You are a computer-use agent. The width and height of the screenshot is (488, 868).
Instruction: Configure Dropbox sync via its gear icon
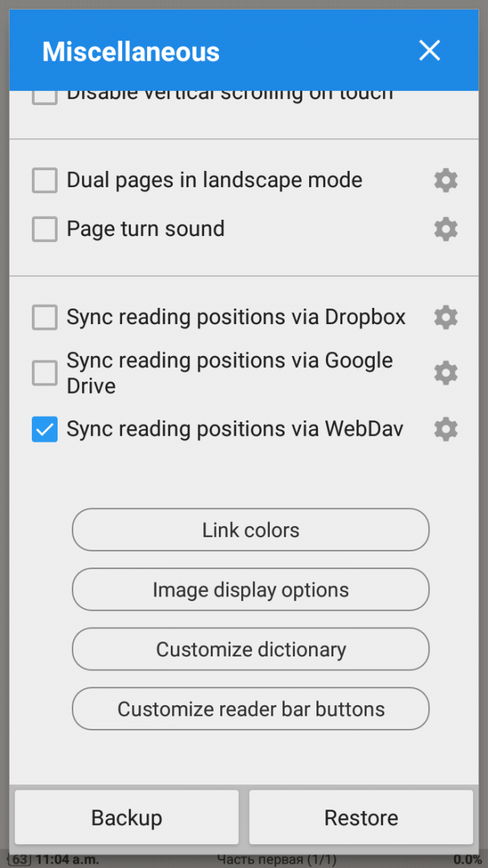click(446, 317)
